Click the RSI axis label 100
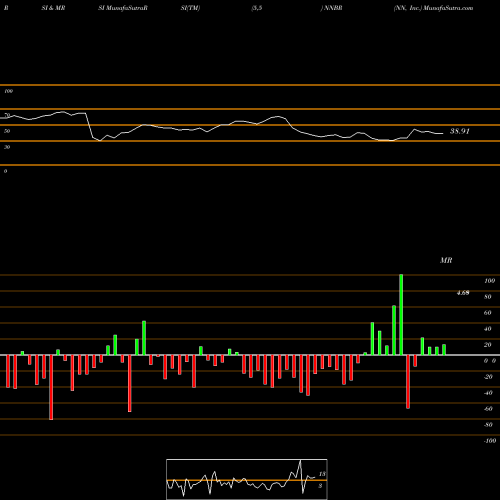 coord(9,91)
